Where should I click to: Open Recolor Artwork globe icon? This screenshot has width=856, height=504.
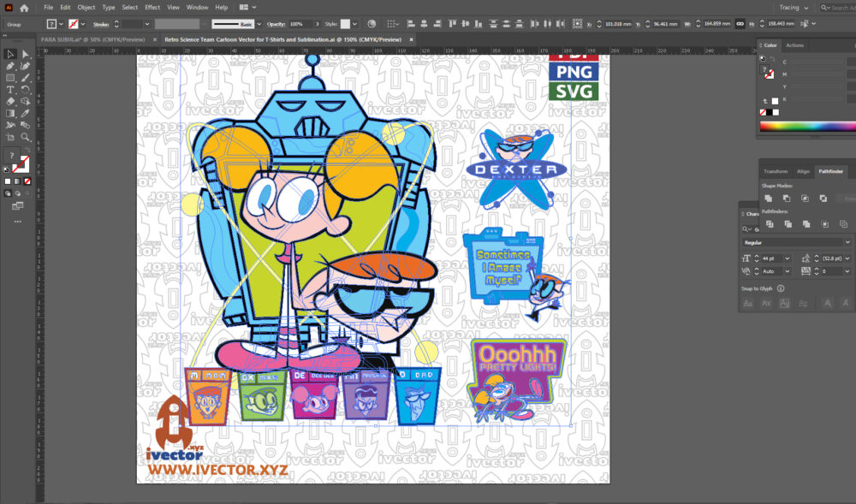[372, 24]
